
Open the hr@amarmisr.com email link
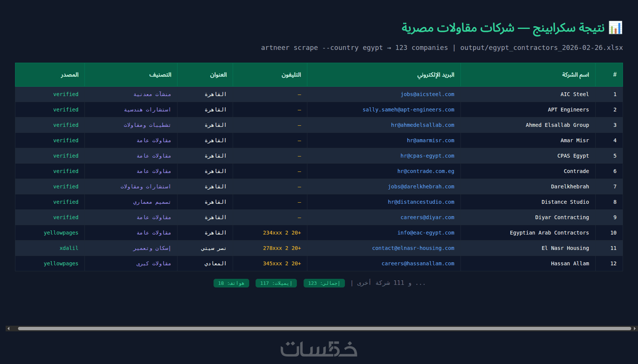pyautogui.click(x=430, y=140)
